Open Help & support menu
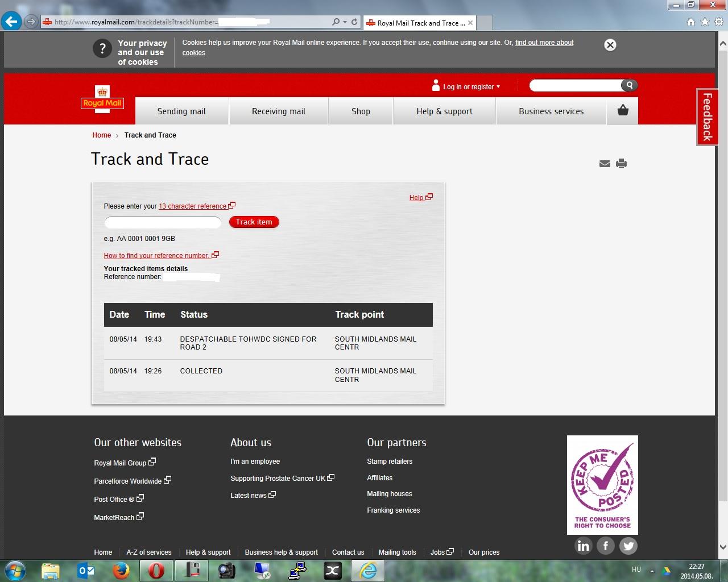The width and height of the screenshot is (728, 582). tap(444, 111)
